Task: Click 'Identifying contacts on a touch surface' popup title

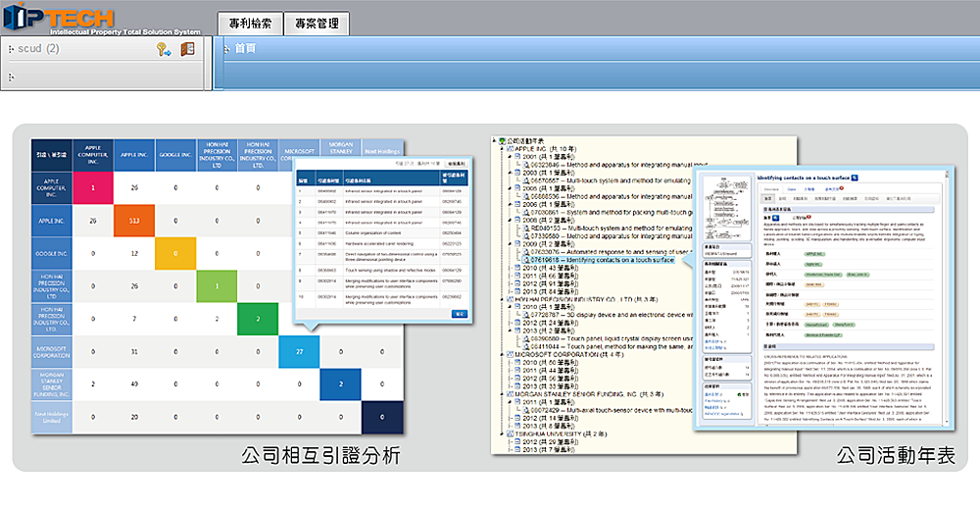Action: pyautogui.click(x=804, y=178)
